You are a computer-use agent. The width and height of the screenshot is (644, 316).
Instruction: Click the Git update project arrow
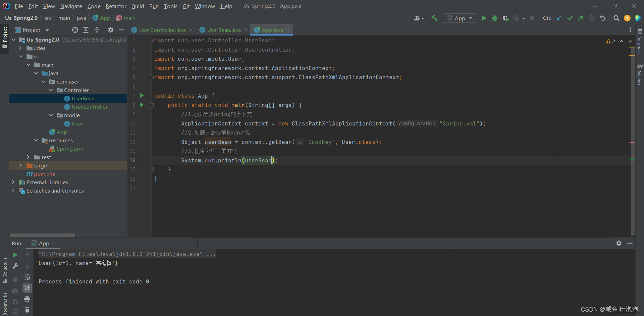(559, 18)
